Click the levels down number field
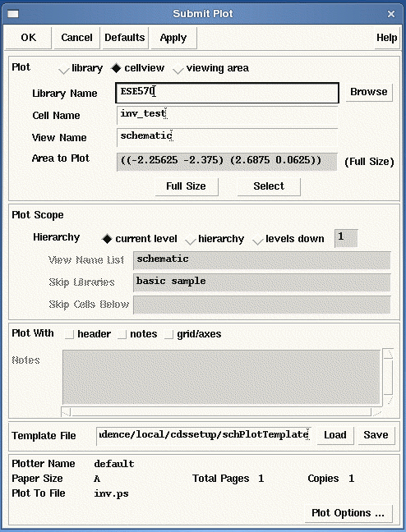Viewport: 406px width, 532px height. 346,238
